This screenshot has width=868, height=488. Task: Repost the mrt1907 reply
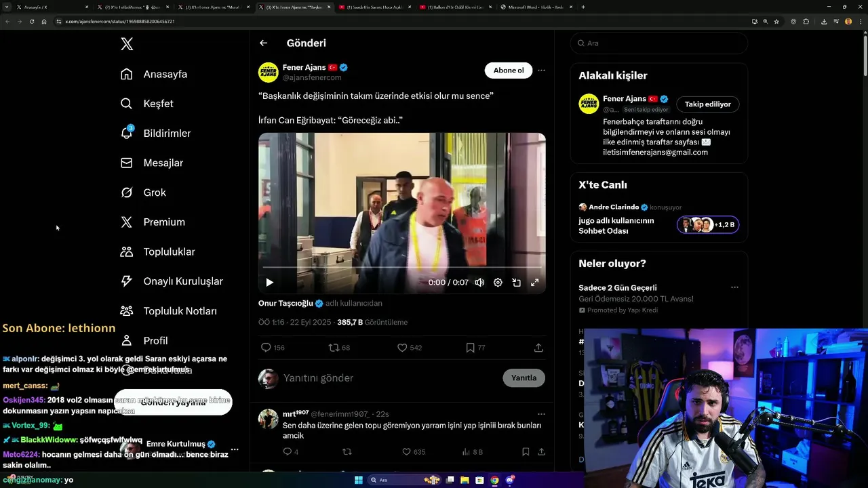(x=347, y=451)
